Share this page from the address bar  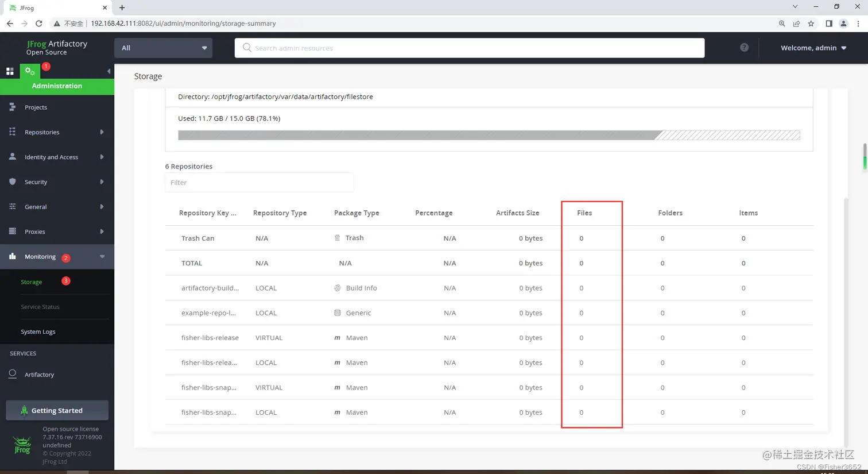click(796, 24)
